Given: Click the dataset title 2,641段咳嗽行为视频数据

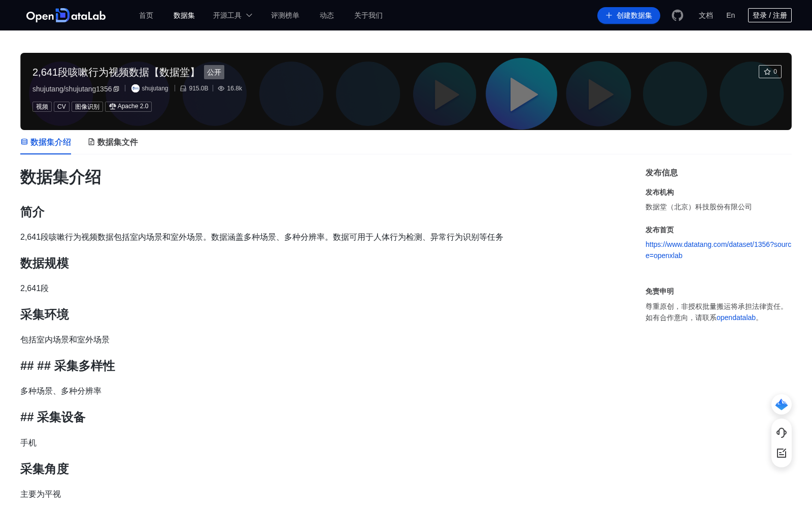Looking at the screenshot, I should pos(116,72).
